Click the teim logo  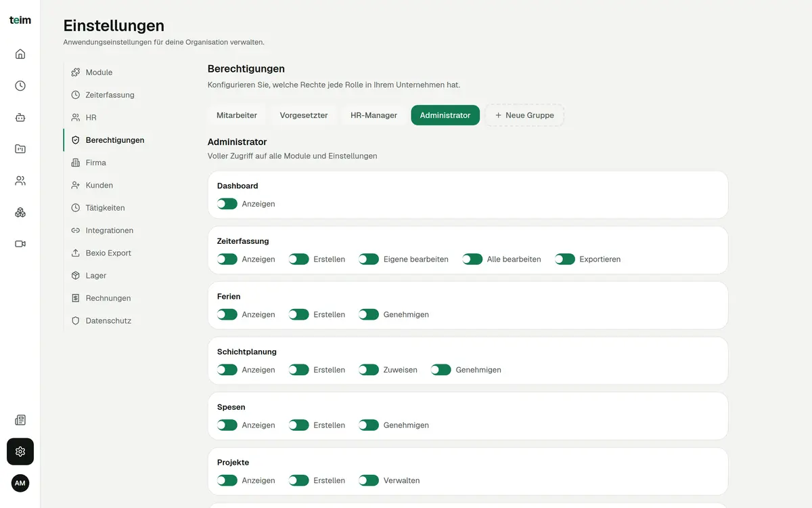pos(20,20)
